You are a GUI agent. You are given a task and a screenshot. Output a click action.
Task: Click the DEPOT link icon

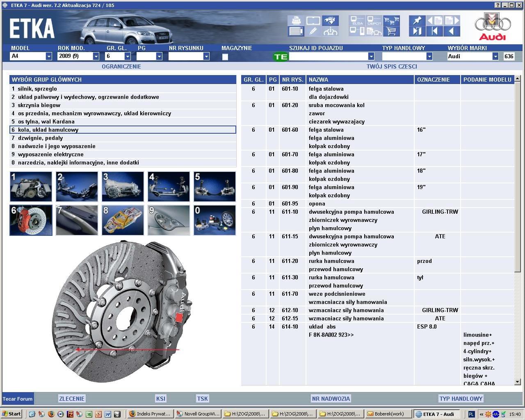374,21
